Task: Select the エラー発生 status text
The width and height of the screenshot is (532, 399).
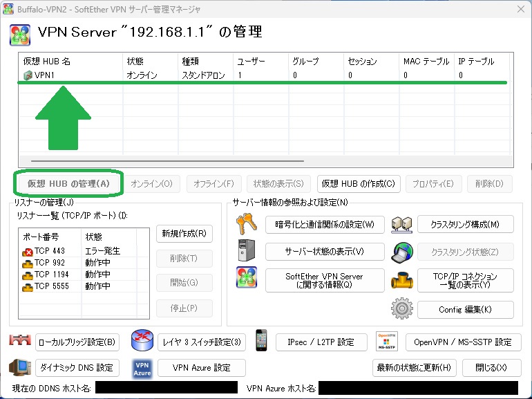Action: tap(102, 251)
